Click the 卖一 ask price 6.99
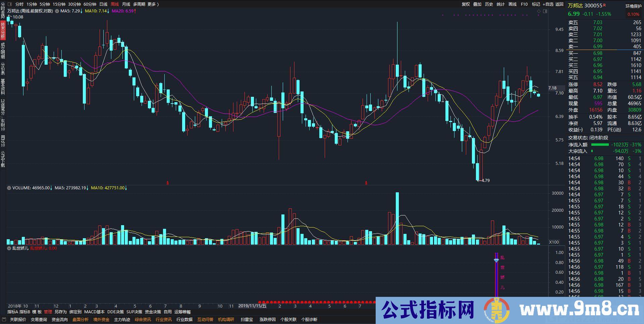644x324 pixels. pos(598,47)
